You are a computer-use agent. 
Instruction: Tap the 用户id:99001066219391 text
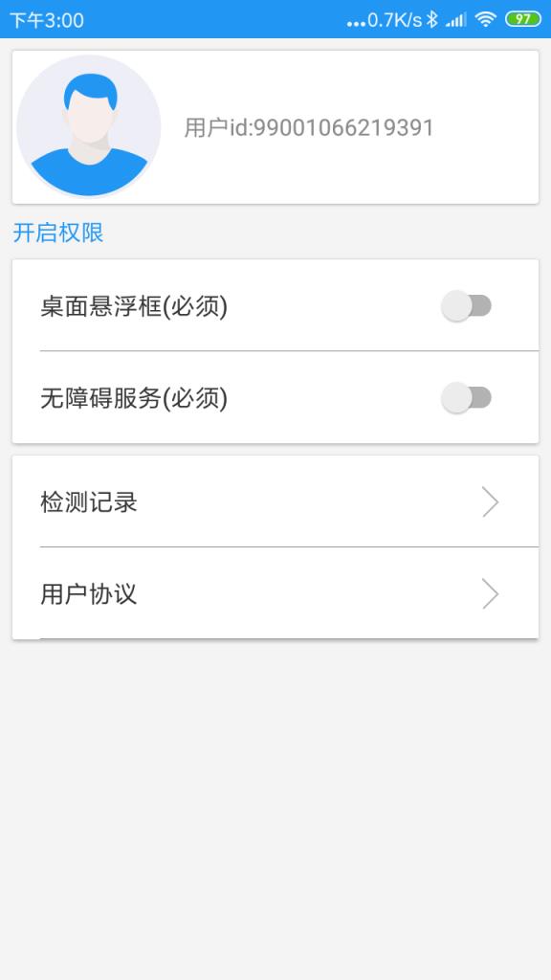[x=308, y=125]
